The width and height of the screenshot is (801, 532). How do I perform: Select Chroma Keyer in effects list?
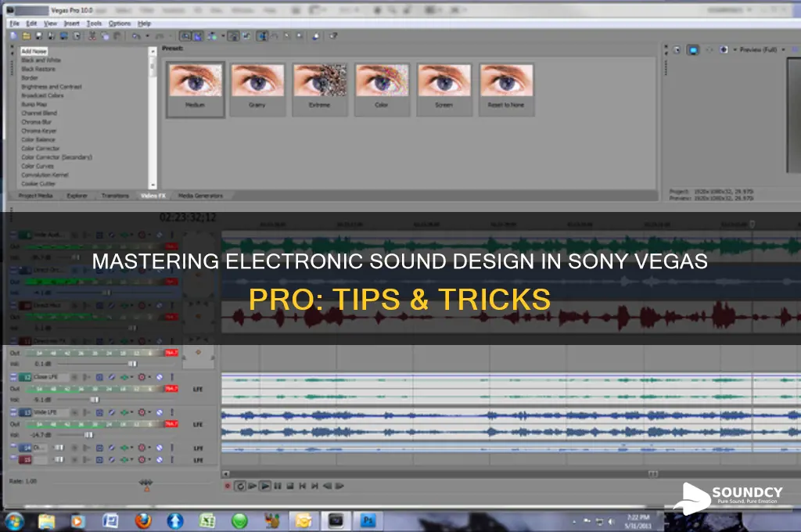(39, 131)
